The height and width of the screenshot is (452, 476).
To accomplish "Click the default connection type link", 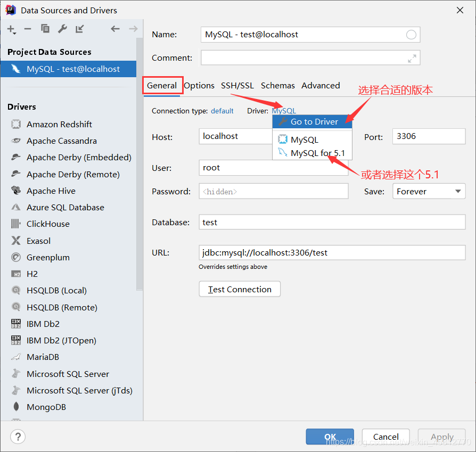I will [222, 111].
